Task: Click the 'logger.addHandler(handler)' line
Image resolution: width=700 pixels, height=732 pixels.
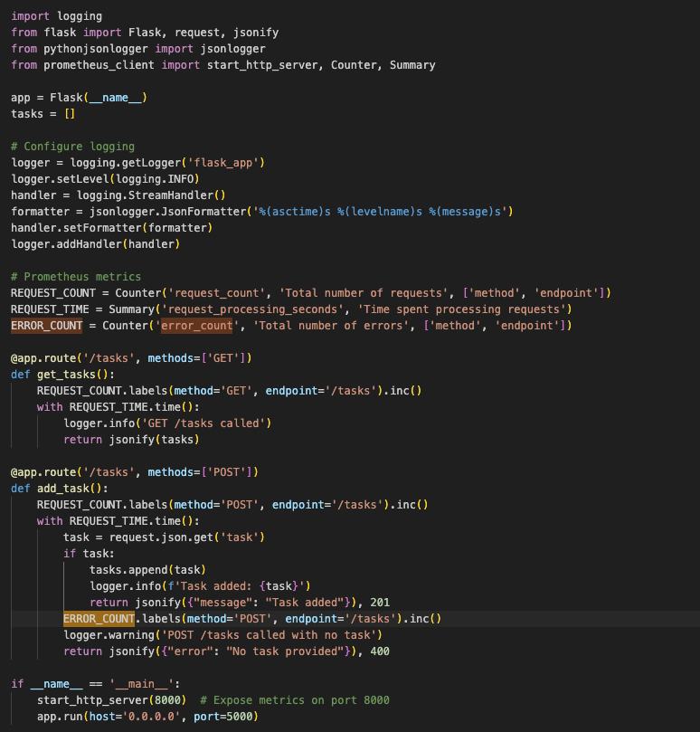Action: pos(96,244)
